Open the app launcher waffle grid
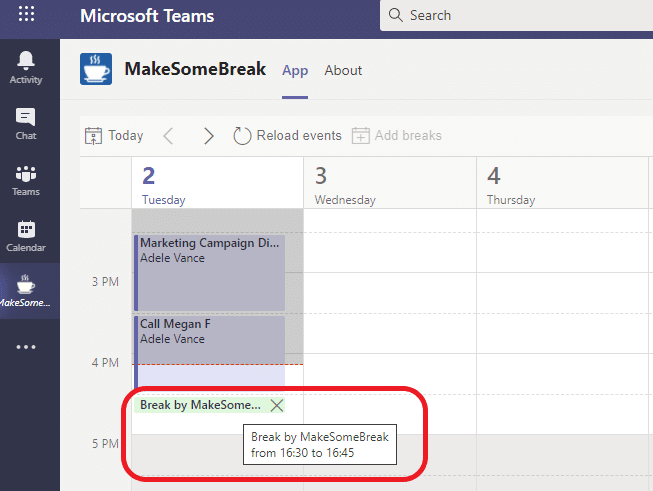 (26, 14)
